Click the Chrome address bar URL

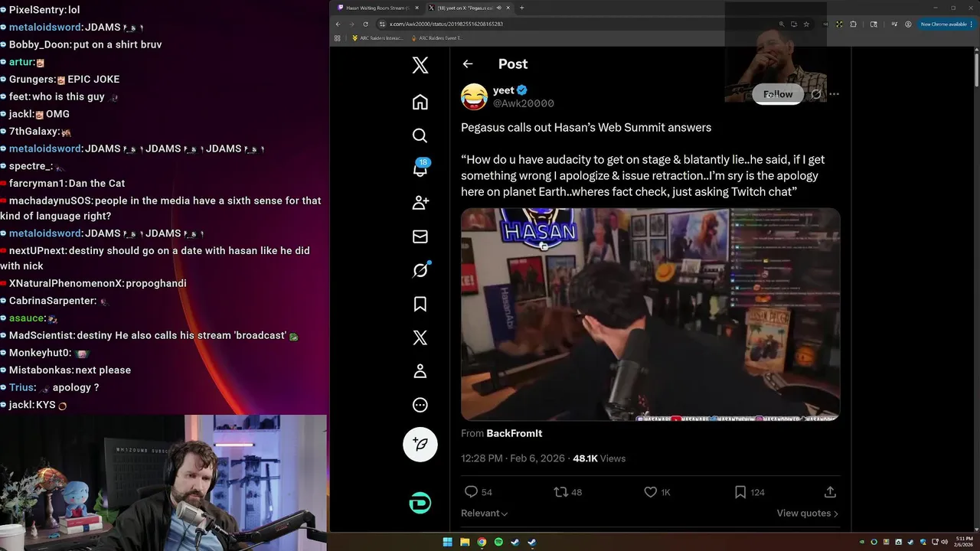tap(446, 24)
